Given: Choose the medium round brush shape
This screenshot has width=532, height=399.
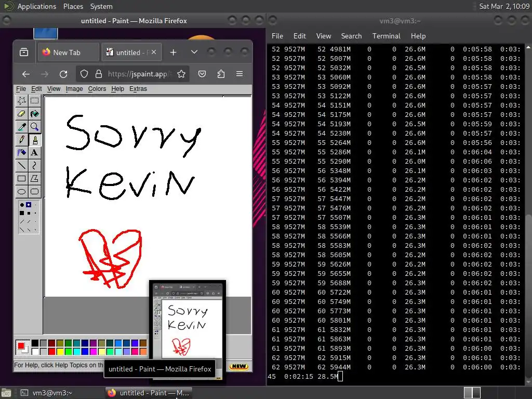Looking at the screenshot, I should click(29, 205).
